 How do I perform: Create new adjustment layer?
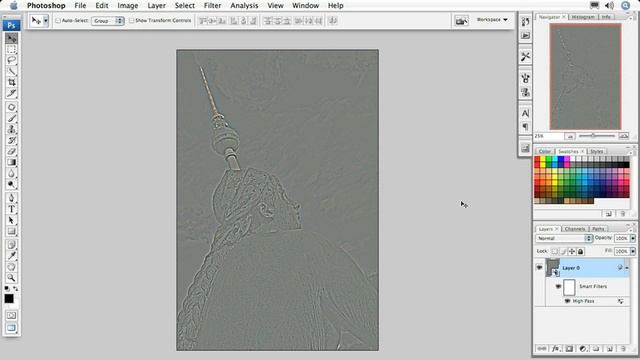click(x=583, y=349)
